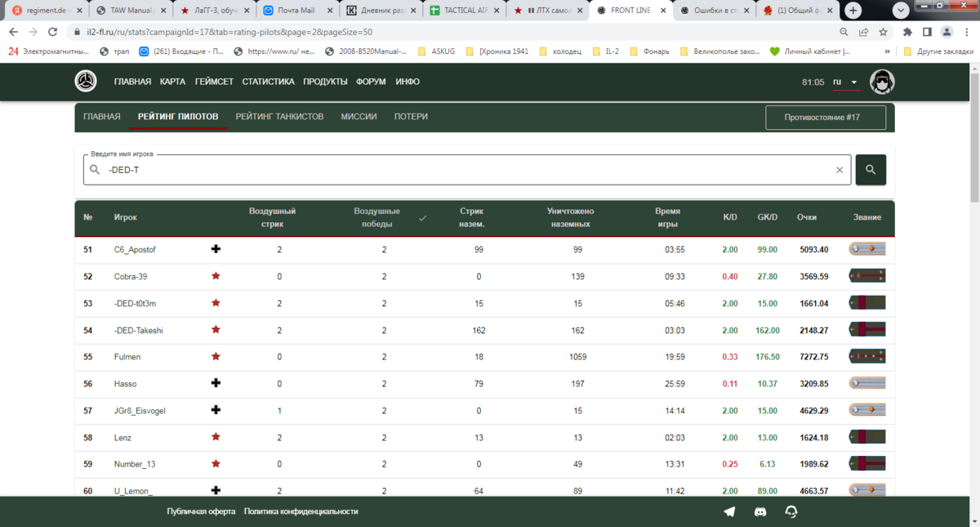Sort table by K/D column header
Screen dimensions: 980x527
coord(730,217)
